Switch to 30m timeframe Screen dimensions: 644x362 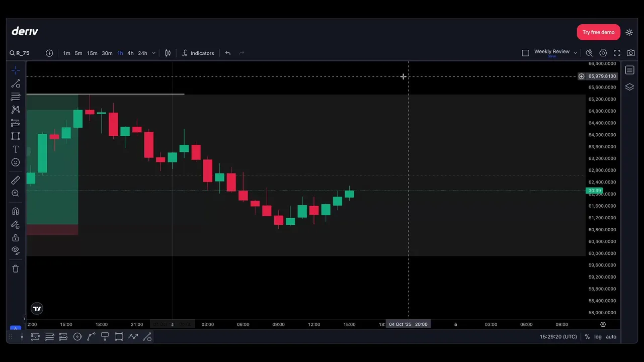pos(107,53)
